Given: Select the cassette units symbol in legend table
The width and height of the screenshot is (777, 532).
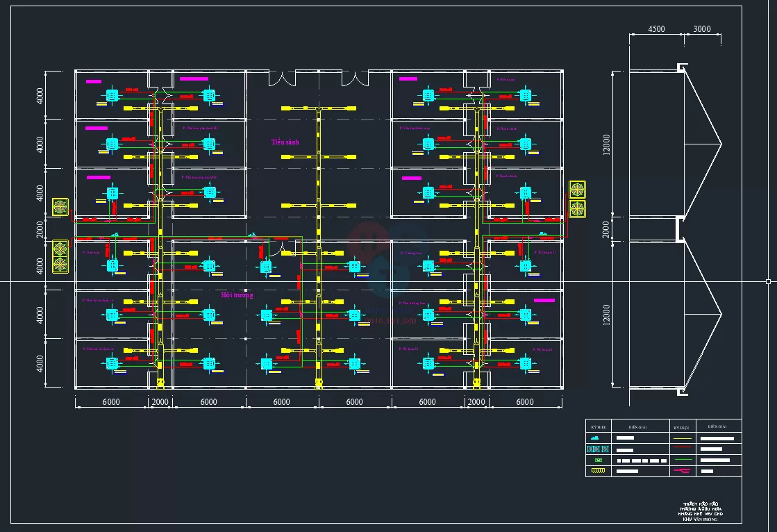Looking at the screenshot, I should (596, 449).
